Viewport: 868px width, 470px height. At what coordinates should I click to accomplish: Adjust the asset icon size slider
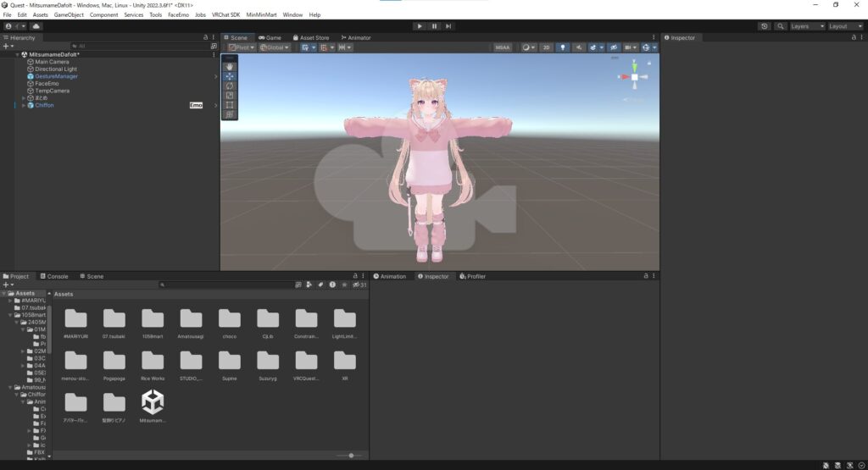351,456
